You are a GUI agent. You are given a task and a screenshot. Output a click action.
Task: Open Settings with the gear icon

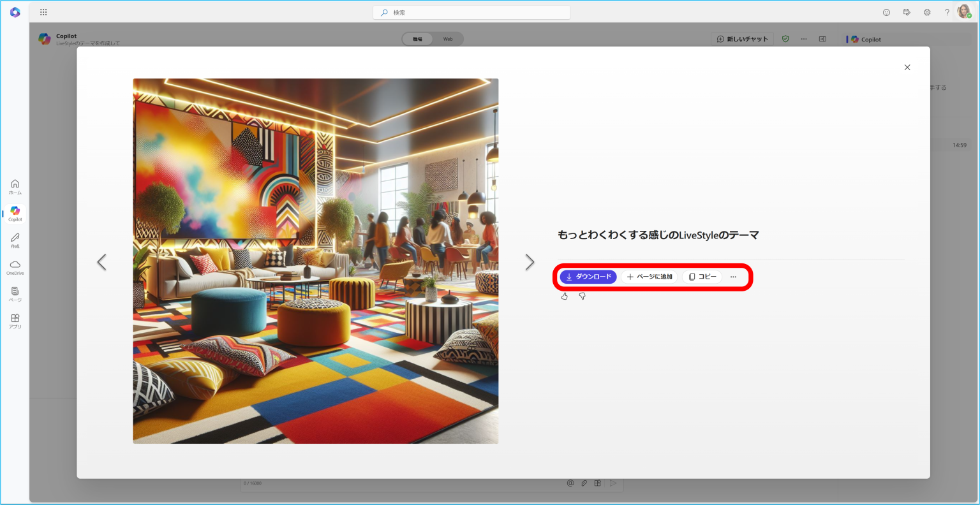click(x=927, y=12)
